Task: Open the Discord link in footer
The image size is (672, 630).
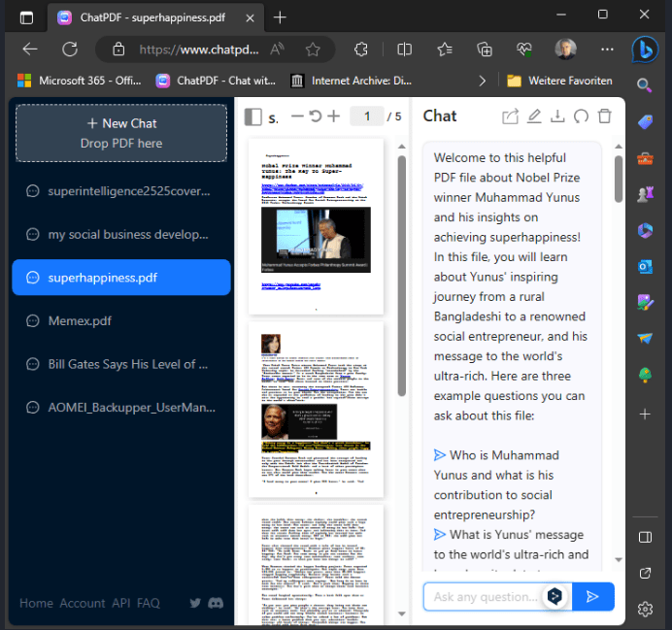Action: coord(216,603)
